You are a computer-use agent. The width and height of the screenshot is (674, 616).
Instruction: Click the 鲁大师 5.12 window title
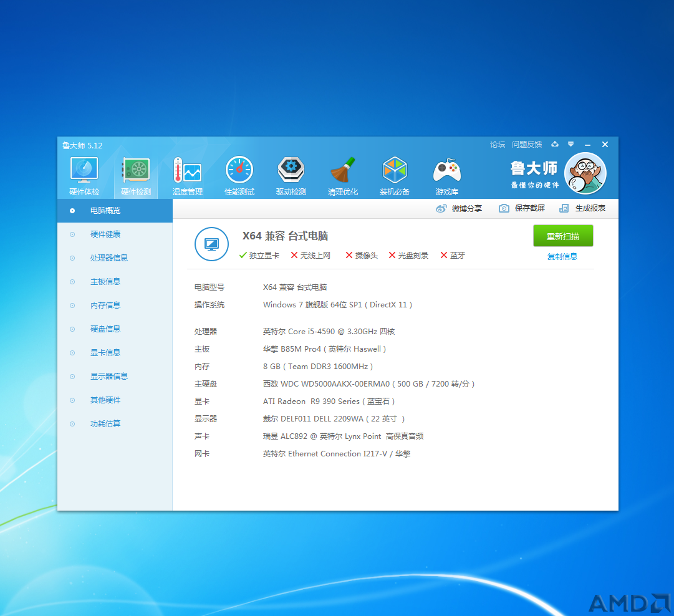82,146
